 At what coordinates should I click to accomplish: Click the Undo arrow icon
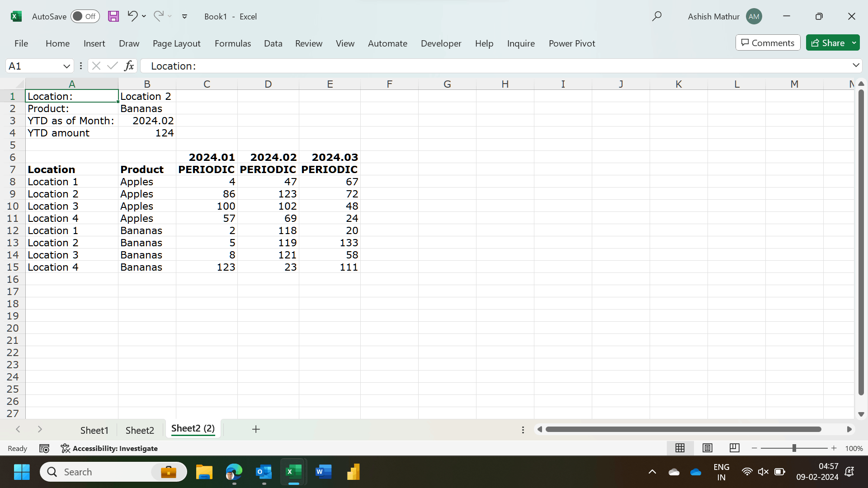[132, 16]
